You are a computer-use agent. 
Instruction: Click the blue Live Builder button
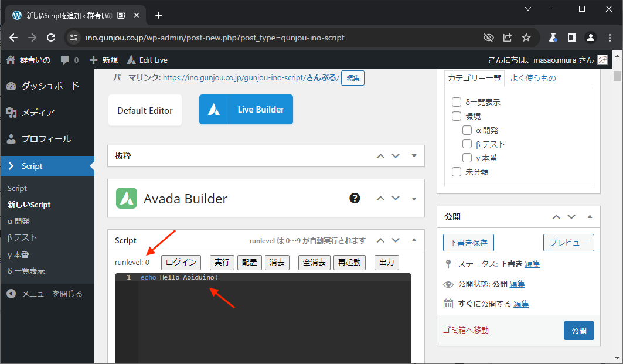pos(246,110)
